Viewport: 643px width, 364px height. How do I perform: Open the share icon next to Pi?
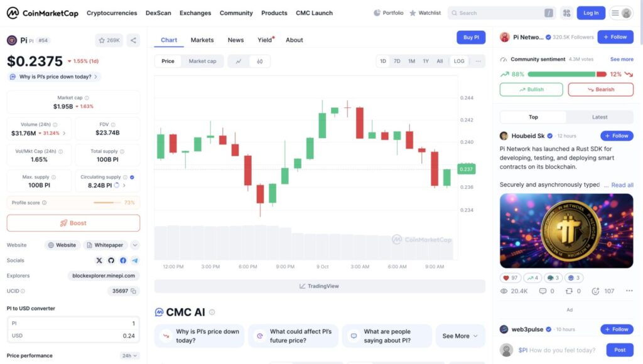click(x=132, y=40)
